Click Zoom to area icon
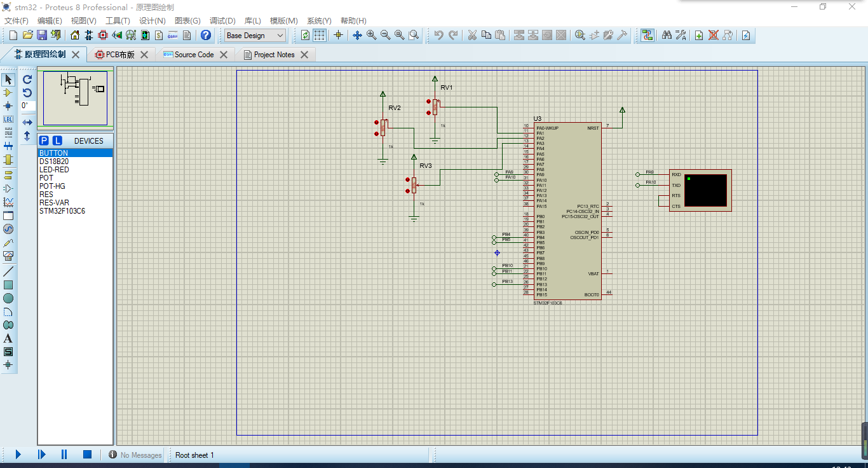This screenshot has width=868, height=468. 414,35
